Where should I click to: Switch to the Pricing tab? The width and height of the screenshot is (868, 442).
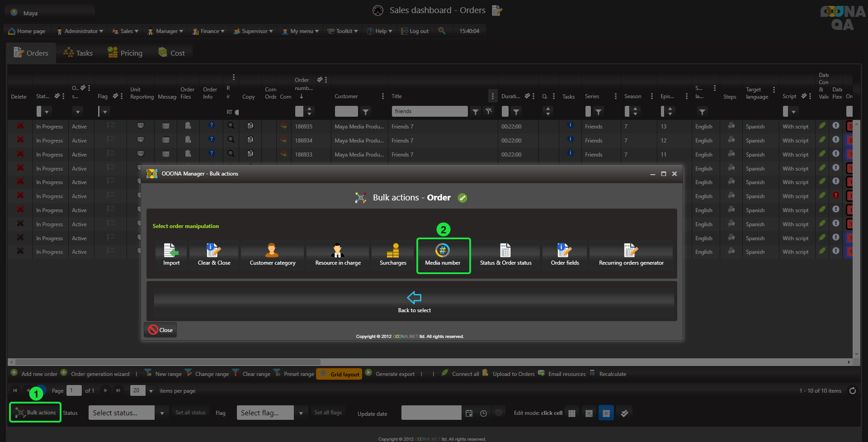(125, 53)
